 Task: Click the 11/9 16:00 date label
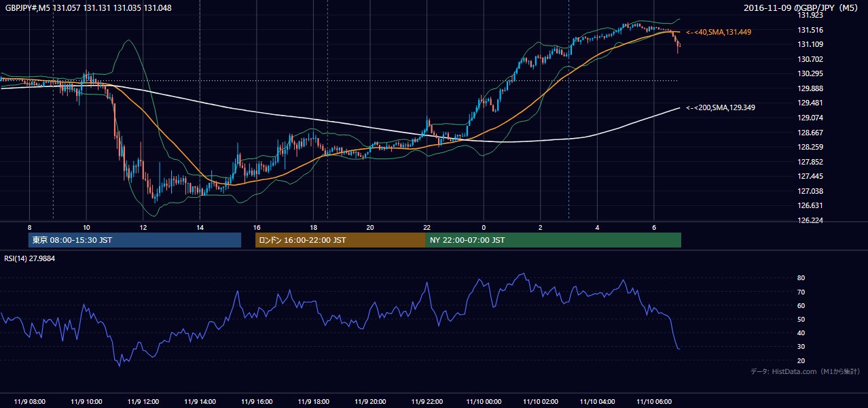pos(257,401)
